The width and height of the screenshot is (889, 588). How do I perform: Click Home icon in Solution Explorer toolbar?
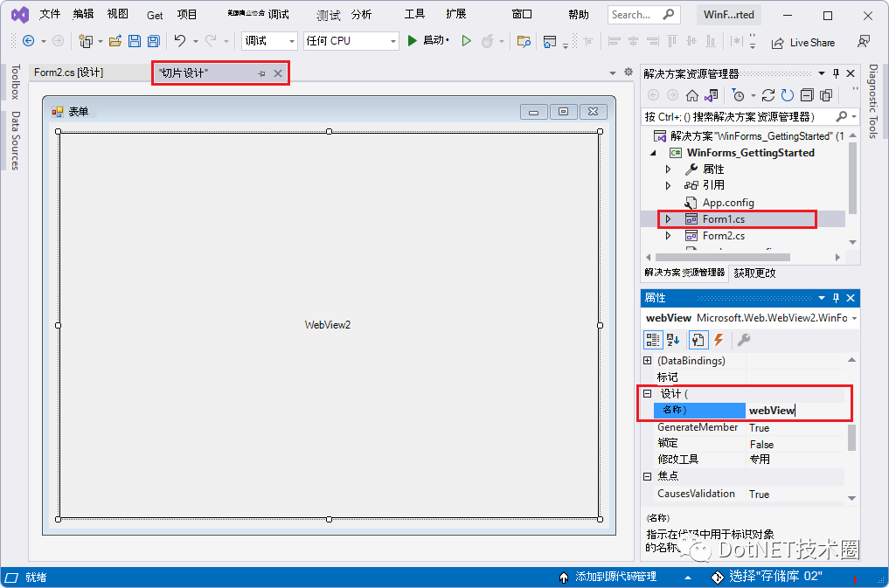(692, 95)
